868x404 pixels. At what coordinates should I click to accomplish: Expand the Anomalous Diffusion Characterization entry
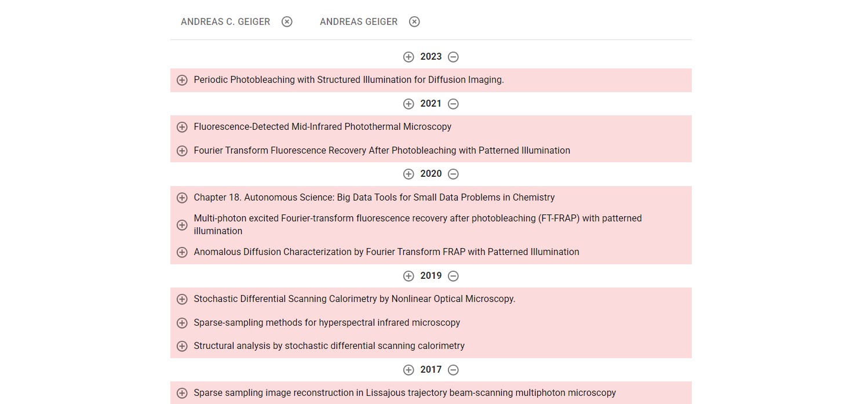(x=182, y=252)
